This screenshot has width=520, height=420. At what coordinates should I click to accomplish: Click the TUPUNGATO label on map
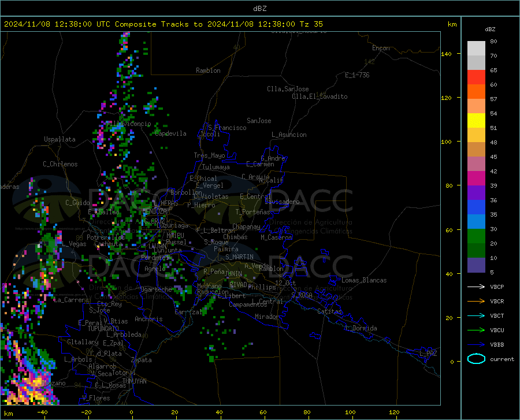point(103,329)
